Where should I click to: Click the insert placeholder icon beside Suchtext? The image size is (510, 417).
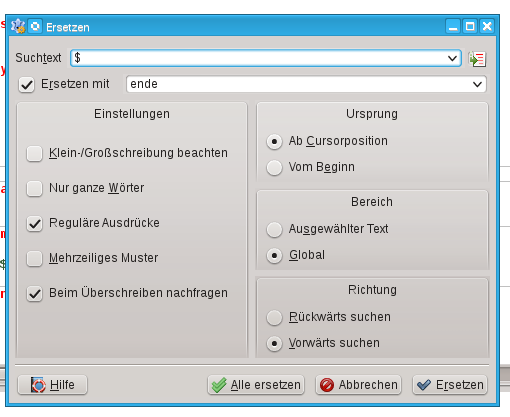477,59
